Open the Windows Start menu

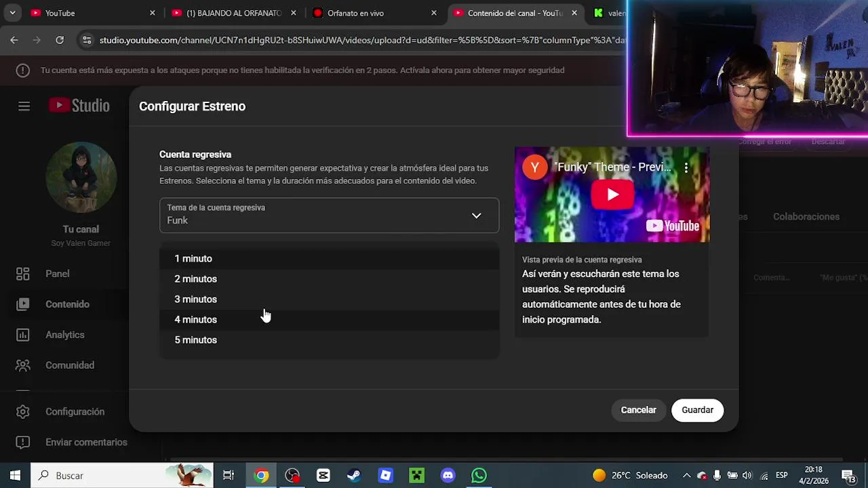point(15,476)
